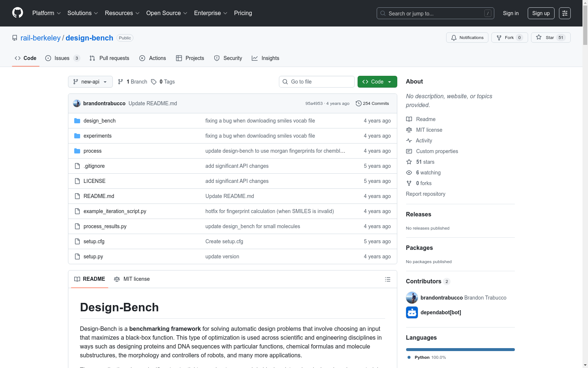Screen dimensions: 588x368
Task: Open the new-api branch selector
Action: [90, 82]
